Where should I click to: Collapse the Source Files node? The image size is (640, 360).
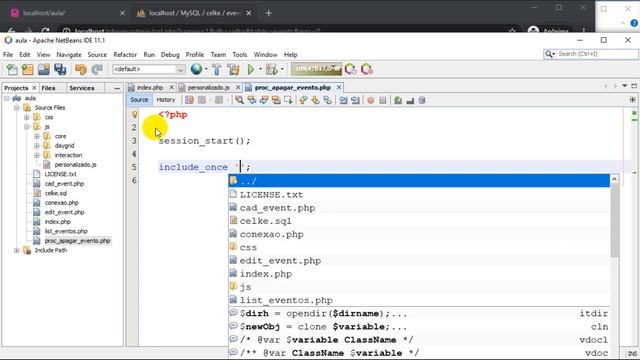(x=17, y=108)
